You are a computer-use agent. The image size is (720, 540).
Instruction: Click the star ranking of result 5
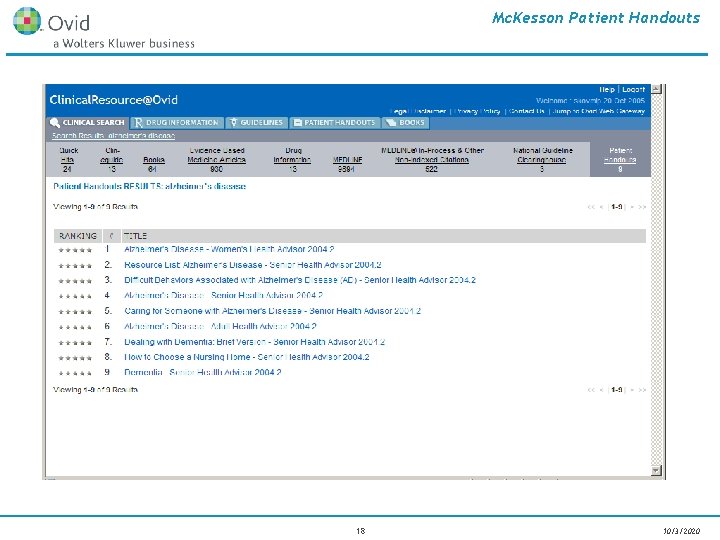point(75,312)
